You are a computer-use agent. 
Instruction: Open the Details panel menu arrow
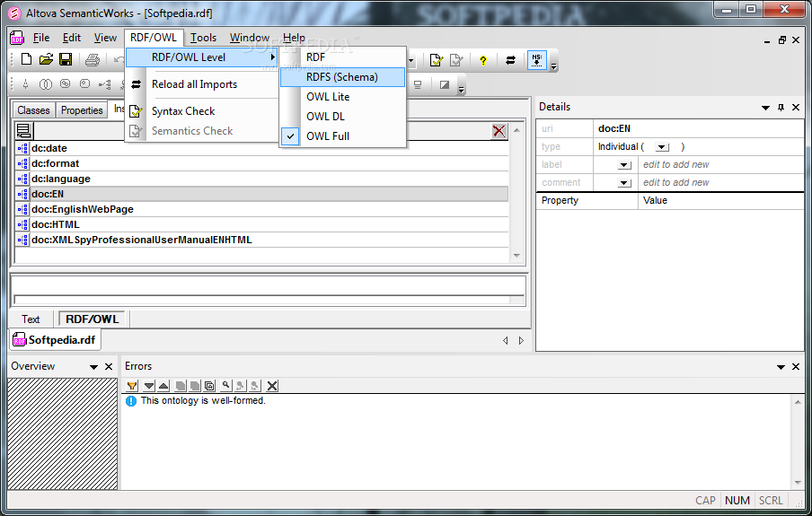[x=765, y=108]
